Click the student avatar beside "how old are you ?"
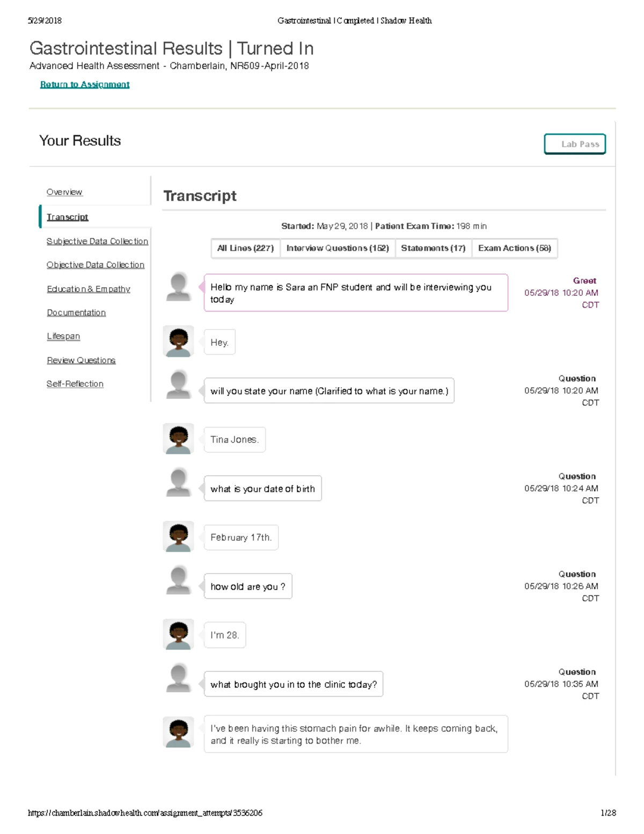This screenshot has width=644, height=834. [x=178, y=580]
